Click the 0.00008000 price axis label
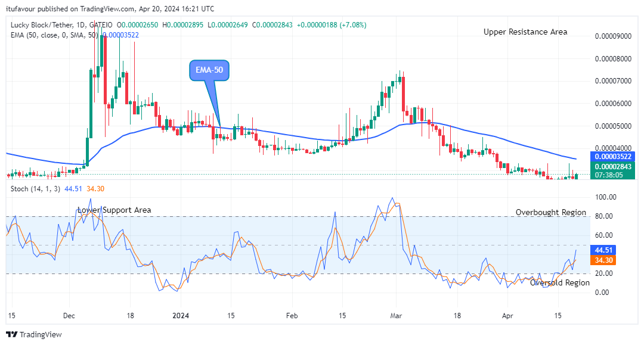This screenshot has height=345, width=644. pyautogui.click(x=613, y=58)
